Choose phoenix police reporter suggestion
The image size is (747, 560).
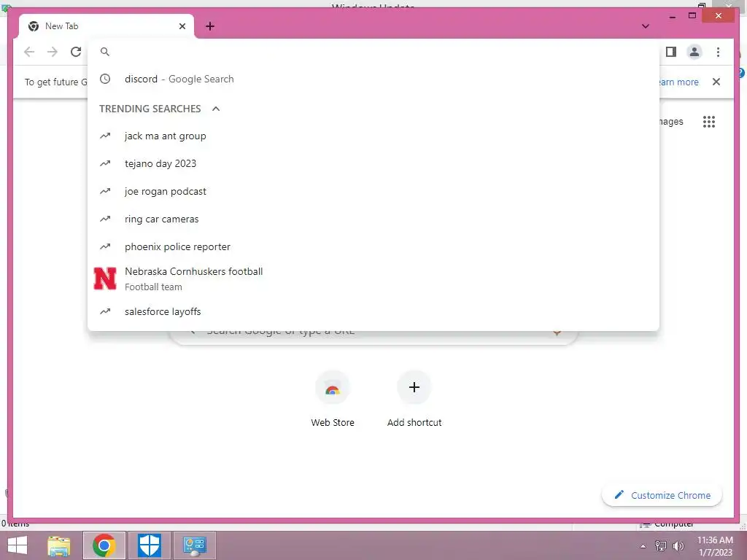[373, 246]
